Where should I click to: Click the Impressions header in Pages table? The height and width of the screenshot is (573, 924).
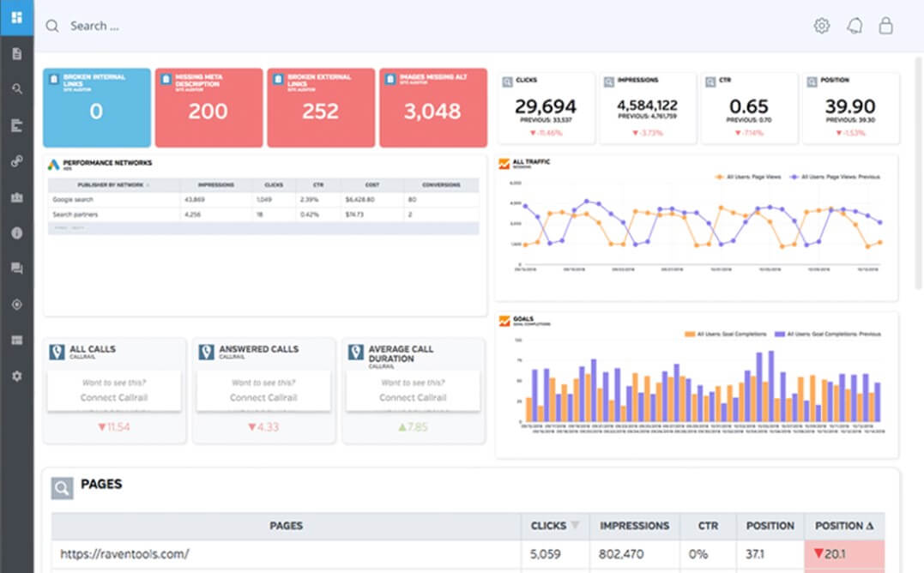[634, 526]
